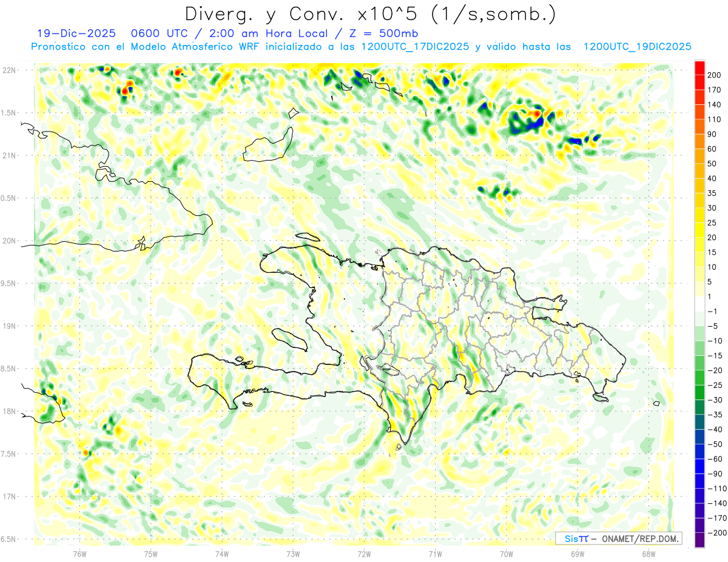Pick the '-30' scale label

point(715,400)
